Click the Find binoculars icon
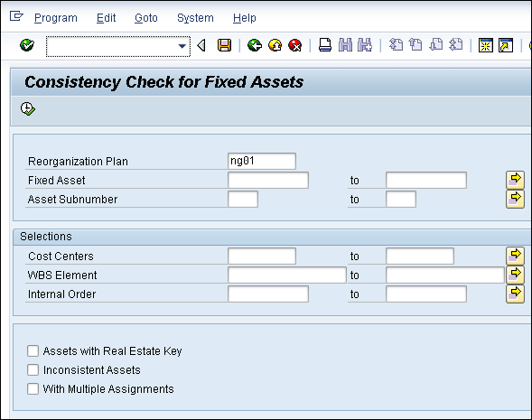The height and width of the screenshot is (420, 532). pos(345,45)
